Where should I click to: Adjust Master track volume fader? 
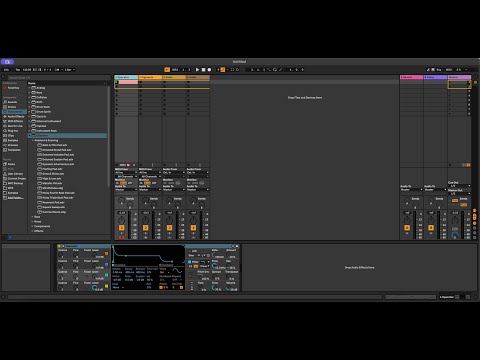click(463, 225)
